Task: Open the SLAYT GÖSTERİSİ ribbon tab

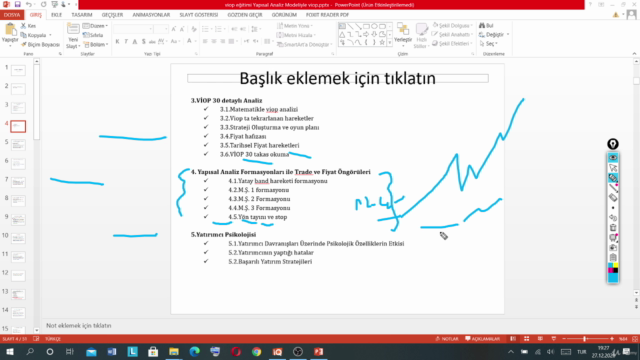Action: [199, 15]
